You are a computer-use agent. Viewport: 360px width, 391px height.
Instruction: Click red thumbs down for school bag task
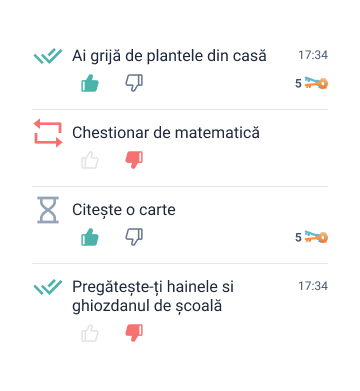[134, 333]
